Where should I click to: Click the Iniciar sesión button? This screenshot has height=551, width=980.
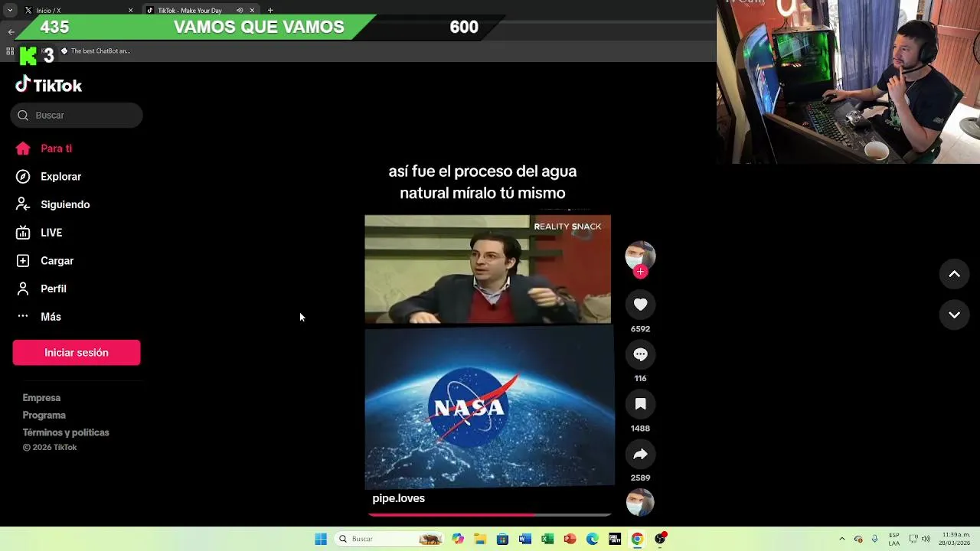tap(77, 353)
